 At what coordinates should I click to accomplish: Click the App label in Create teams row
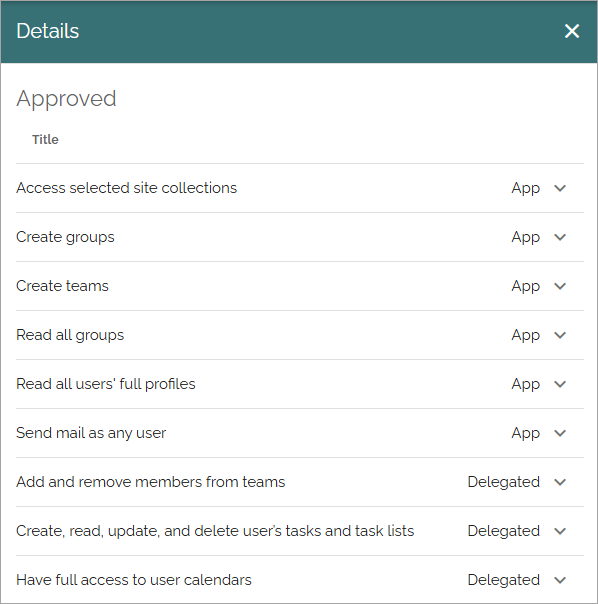(x=526, y=286)
